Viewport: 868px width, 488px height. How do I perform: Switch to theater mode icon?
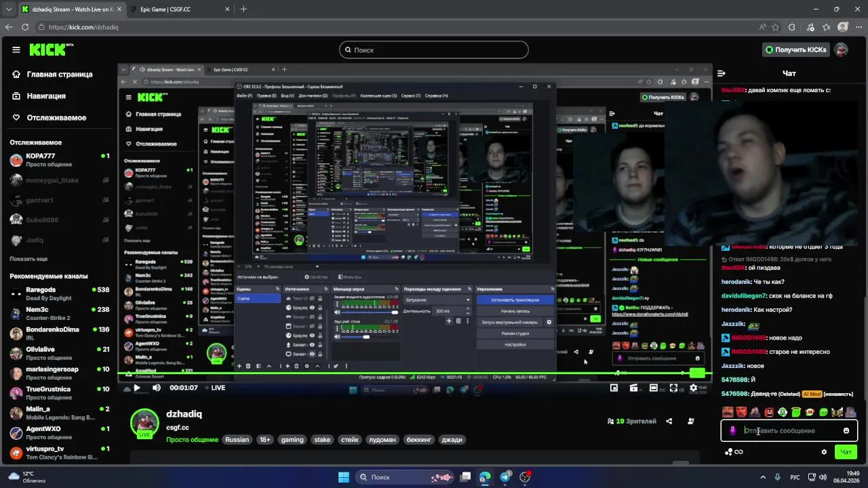click(653, 388)
